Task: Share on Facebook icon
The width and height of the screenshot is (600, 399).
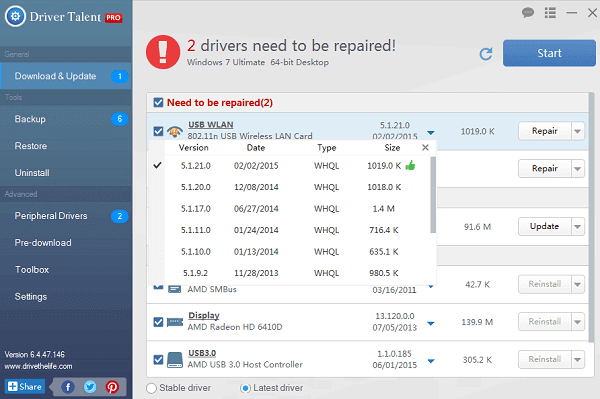Action: tap(68, 387)
